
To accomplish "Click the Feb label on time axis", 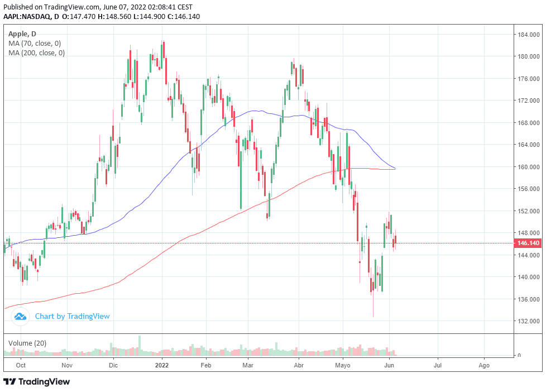I will pos(206,365).
